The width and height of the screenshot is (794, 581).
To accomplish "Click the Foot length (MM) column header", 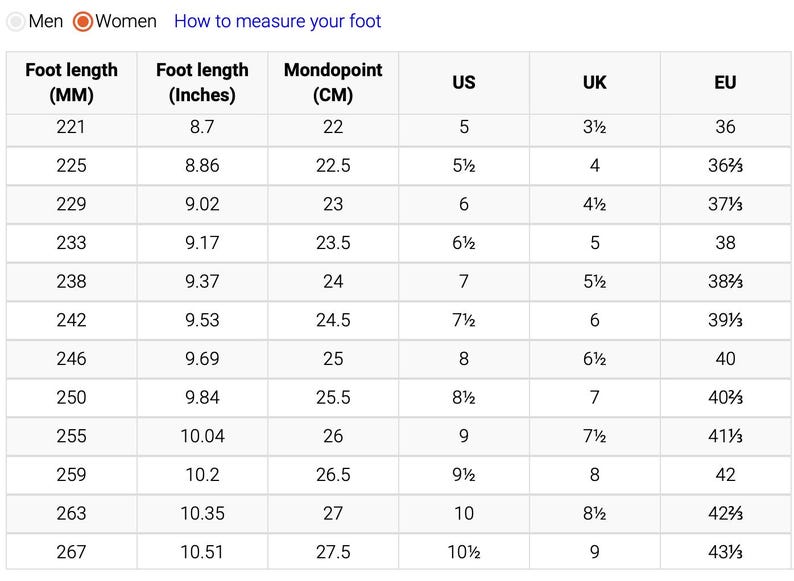I will (x=71, y=83).
